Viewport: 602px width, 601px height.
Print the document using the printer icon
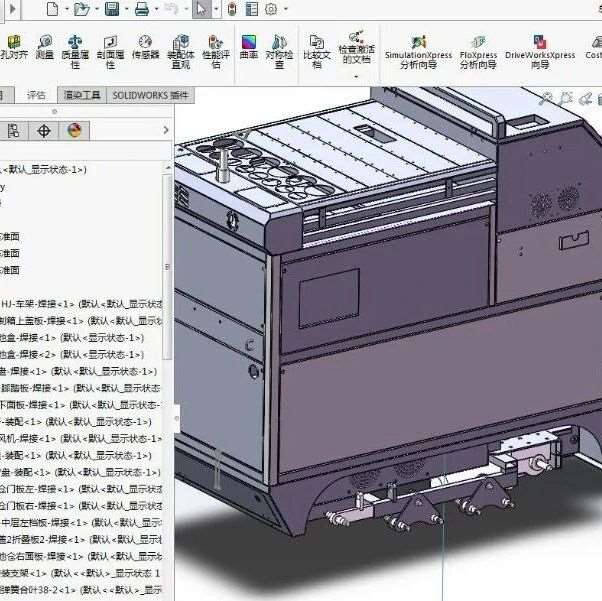[142, 9]
